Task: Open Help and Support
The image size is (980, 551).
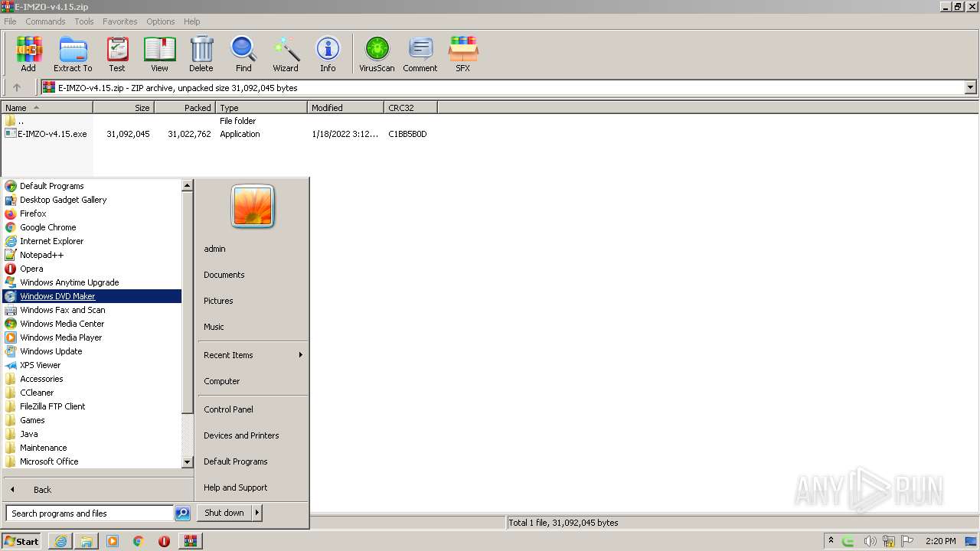Action: 253,487
